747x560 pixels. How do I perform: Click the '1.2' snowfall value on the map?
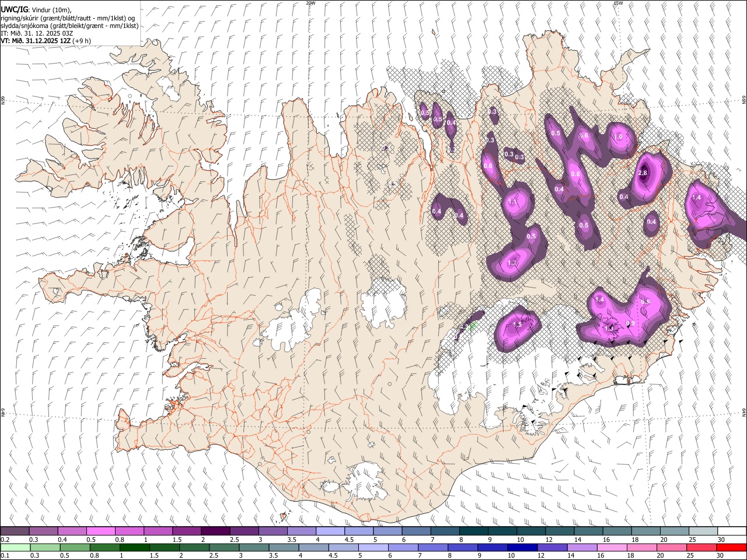tap(512, 263)
